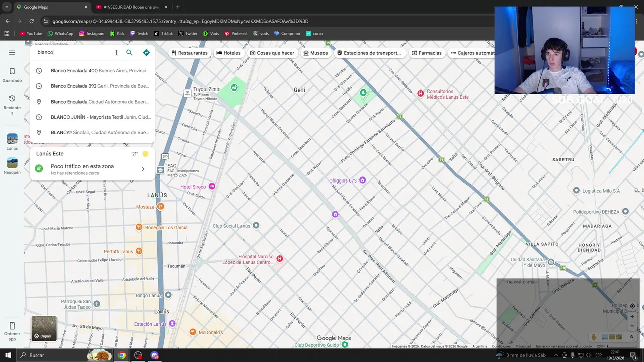This screenshot has height=362, width=644.
Task: Expand the traffic info arrow in Lanús Este card
Action: click(143, 169)
